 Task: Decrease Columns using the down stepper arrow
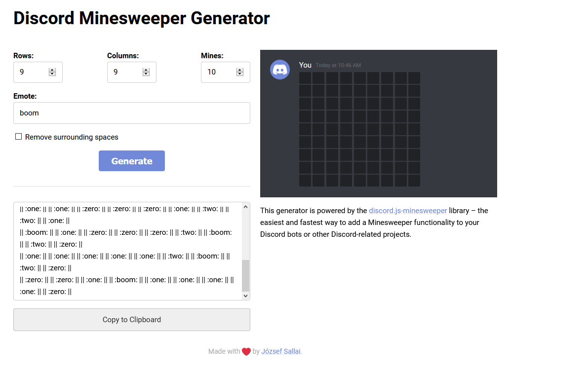point(146,74)
